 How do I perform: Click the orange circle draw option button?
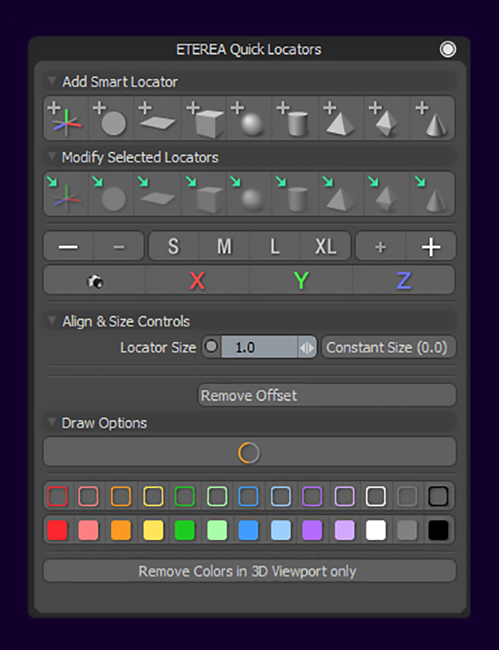pos(250,452)
